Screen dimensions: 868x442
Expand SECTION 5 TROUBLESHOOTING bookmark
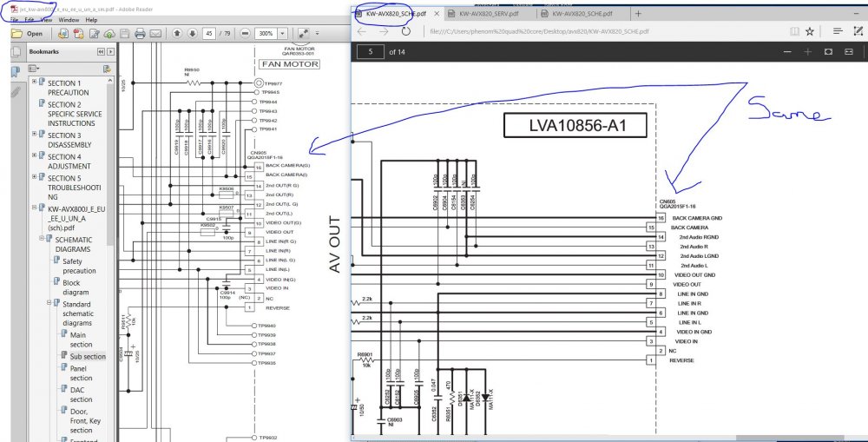tap(35, 176)
